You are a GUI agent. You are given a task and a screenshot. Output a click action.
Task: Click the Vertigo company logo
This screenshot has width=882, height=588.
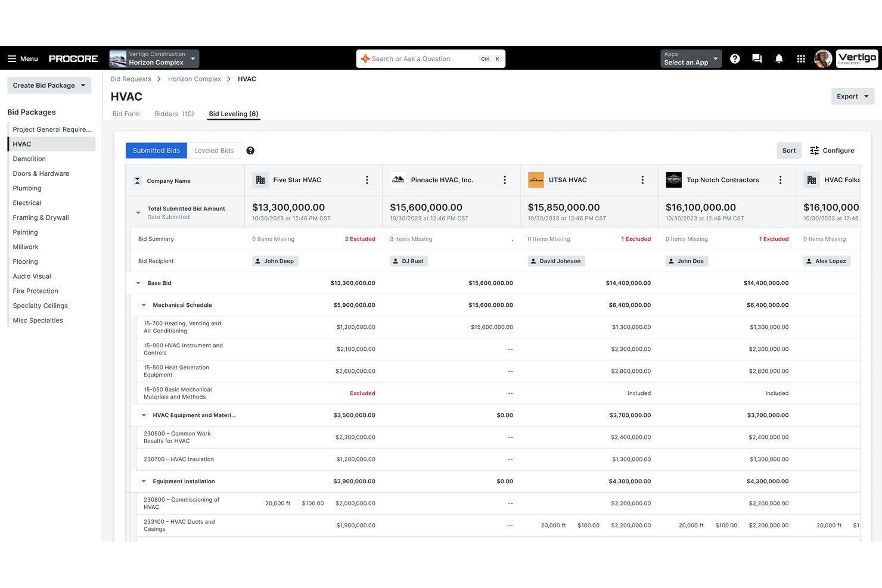857,59
